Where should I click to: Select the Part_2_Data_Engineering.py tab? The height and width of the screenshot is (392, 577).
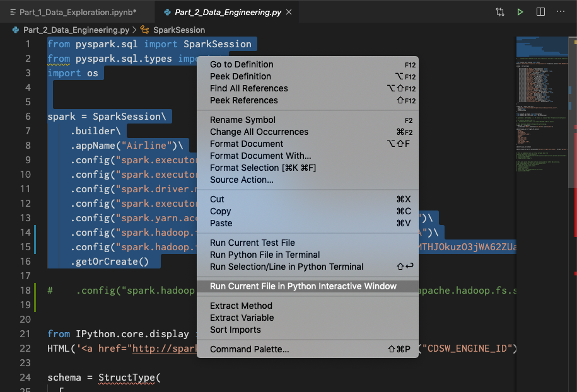(x=228, y=12)
